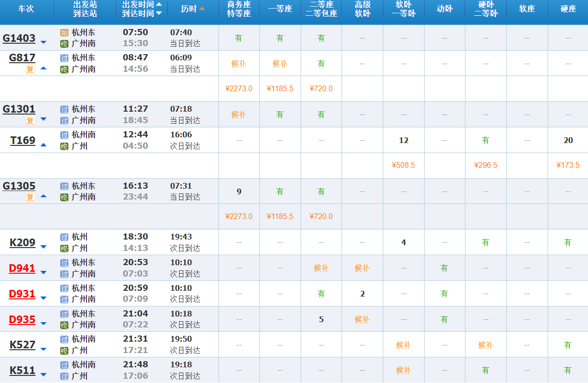This screenshot has height=383, width=588.
Task: Collapse the G1305 price row arrow
Action: click(x=44, y=195)
